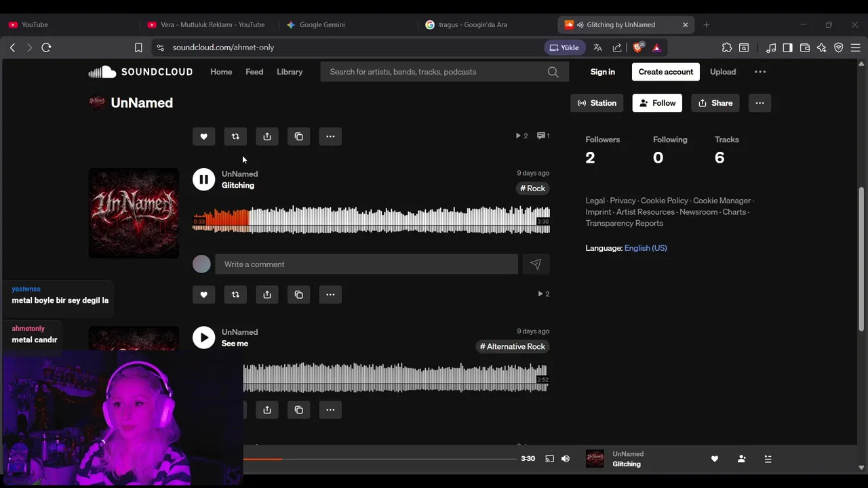Share the track above Glitching

[x=267, y=136]
